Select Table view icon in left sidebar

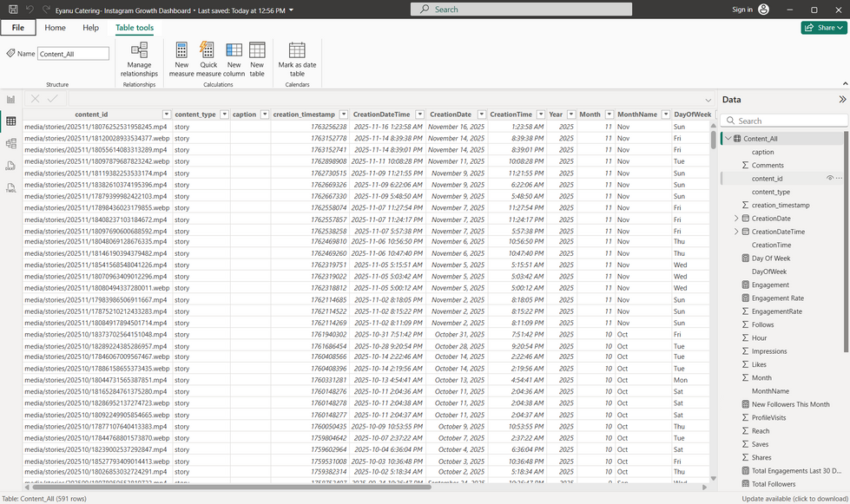click(x=10, y=121)
